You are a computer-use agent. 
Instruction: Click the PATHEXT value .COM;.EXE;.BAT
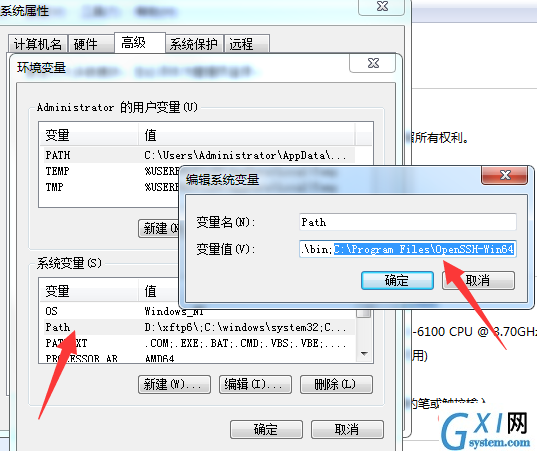(x=245, y=343)
